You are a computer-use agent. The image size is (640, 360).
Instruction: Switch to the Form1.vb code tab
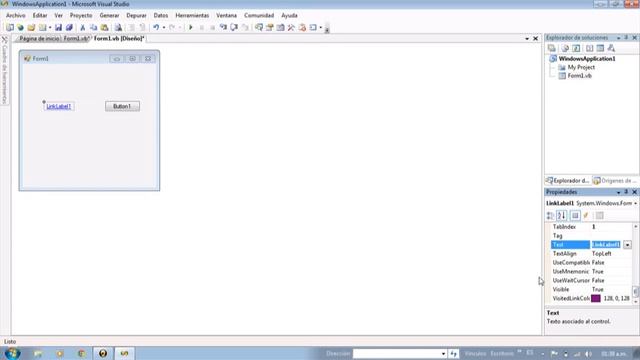click(76, 38)
